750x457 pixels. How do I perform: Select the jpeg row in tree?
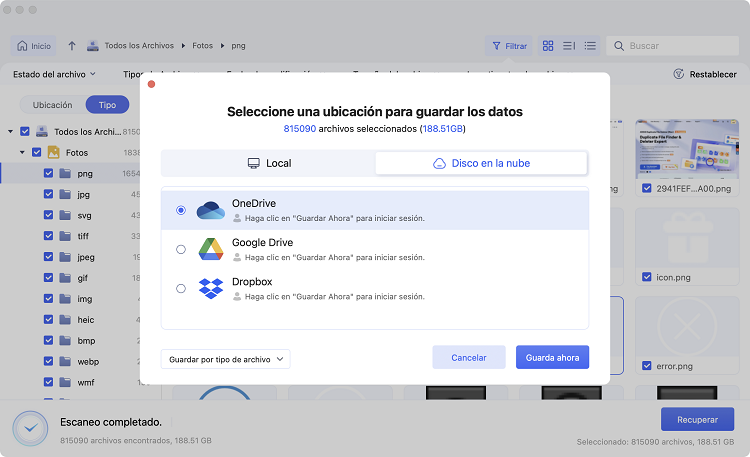coord(70,257)
